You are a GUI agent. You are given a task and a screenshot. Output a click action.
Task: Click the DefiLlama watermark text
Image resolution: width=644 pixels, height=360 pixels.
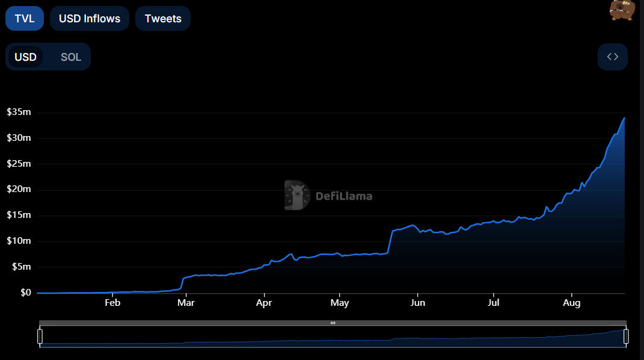pyautogui.click(x=344, y=196)
